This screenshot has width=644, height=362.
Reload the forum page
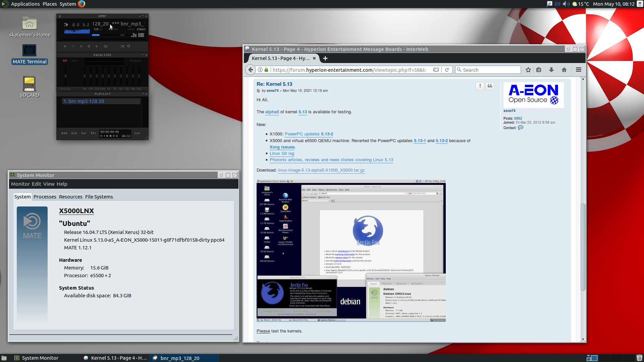pyautogui.click(x=447, y=70)
